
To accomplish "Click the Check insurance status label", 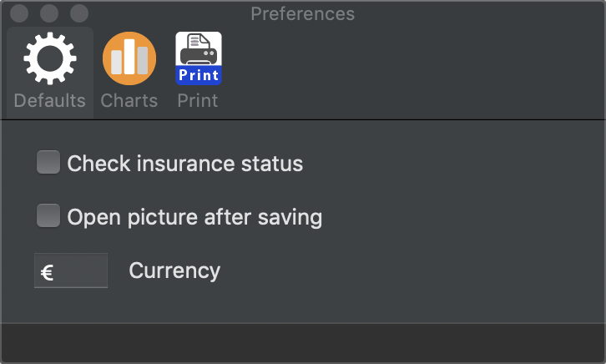I will 184,164.
